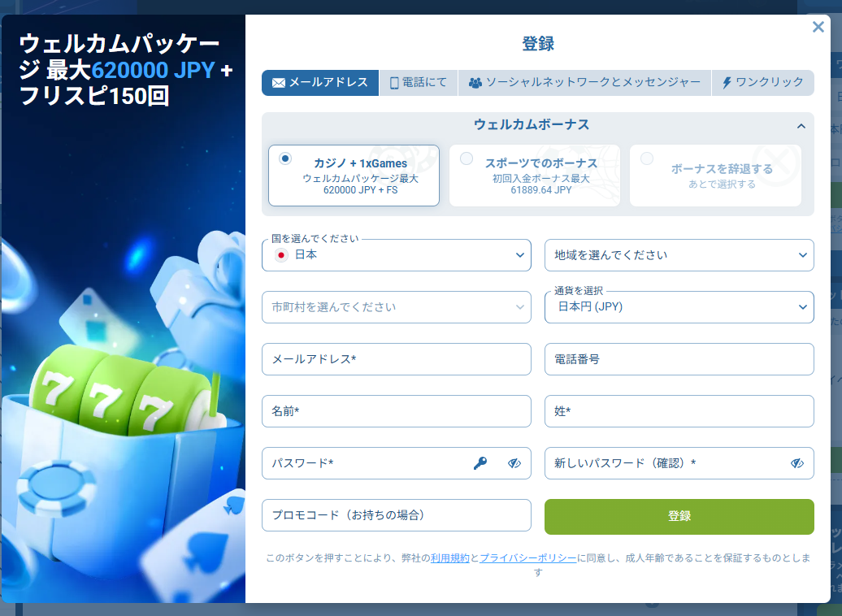Focus the メールアドレス* input field
The width and height of the screenshot is (842, 616).
click(397, 359)
